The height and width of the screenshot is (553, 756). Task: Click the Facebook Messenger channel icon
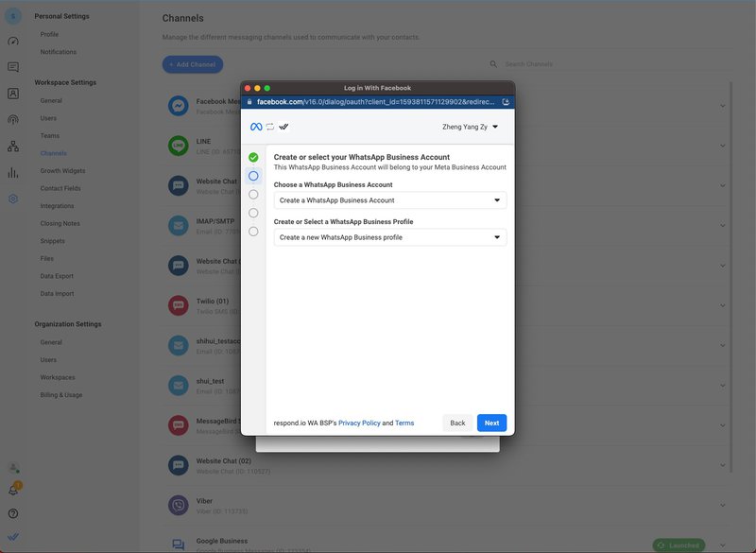(x=179, y=106)
